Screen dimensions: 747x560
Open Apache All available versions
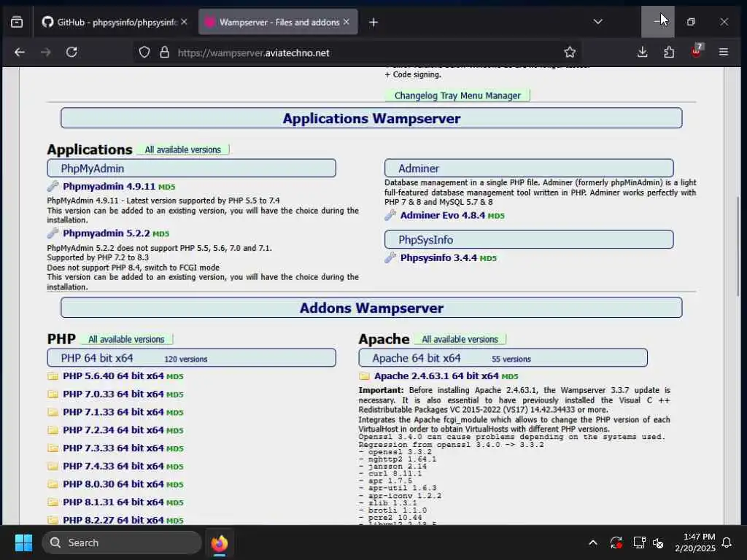(x=460, y=340)
